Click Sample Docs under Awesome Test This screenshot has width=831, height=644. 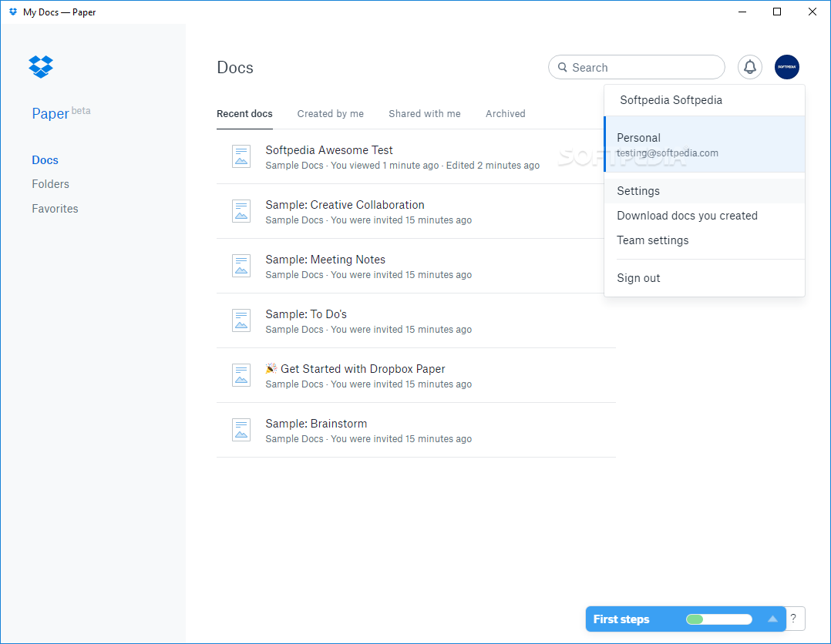[294, 166]
